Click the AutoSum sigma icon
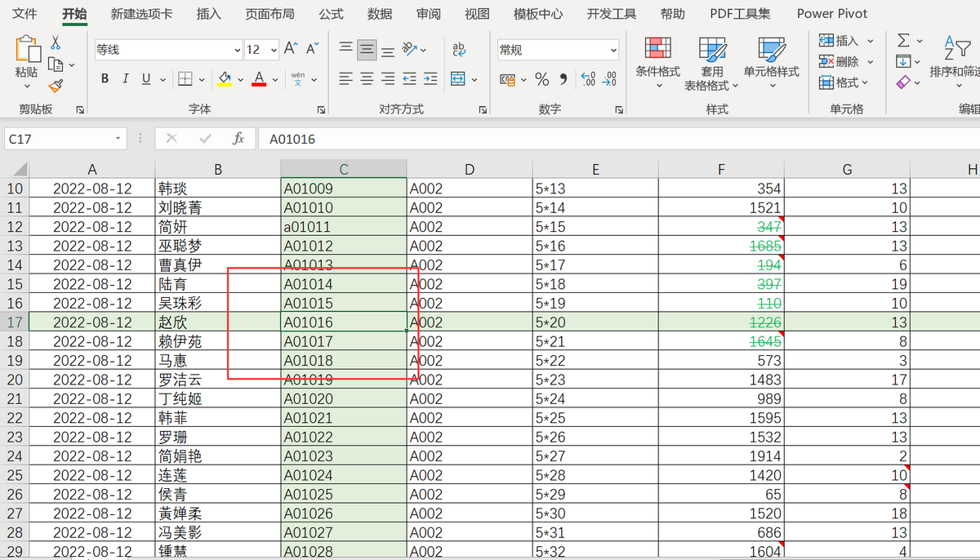Viewport: 980px width, 560px height. 903,40
